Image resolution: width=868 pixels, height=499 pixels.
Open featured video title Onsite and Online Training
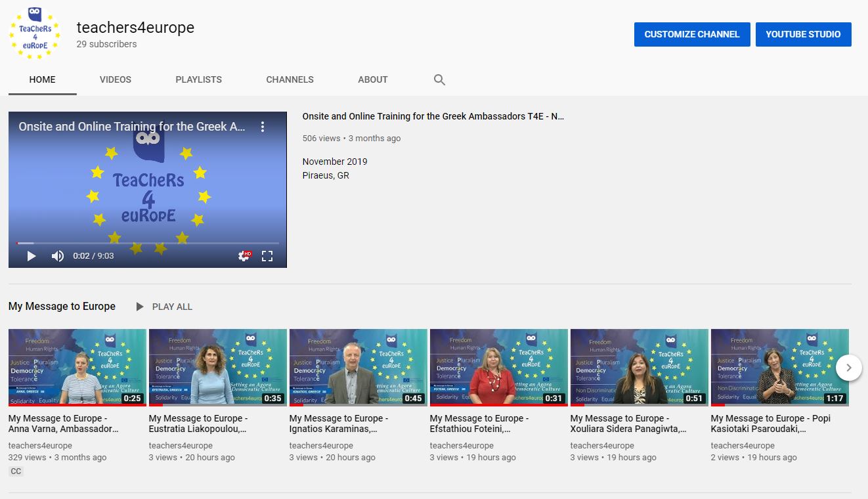(433, 116)
